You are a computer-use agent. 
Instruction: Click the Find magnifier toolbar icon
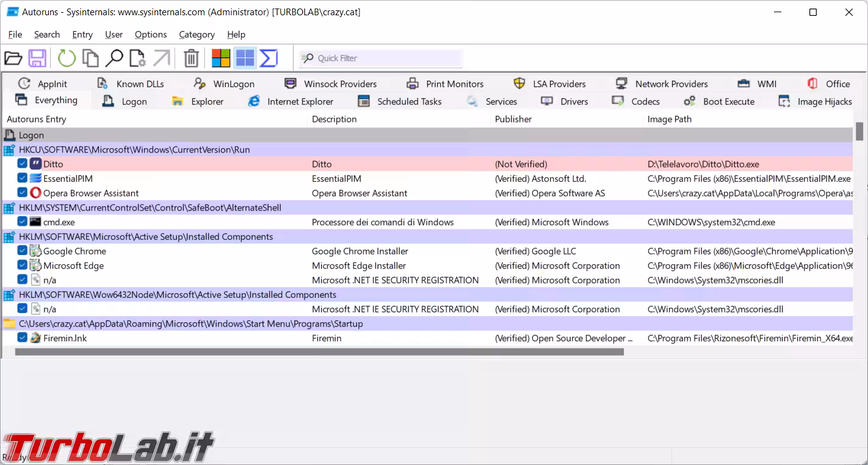(114, 59)
